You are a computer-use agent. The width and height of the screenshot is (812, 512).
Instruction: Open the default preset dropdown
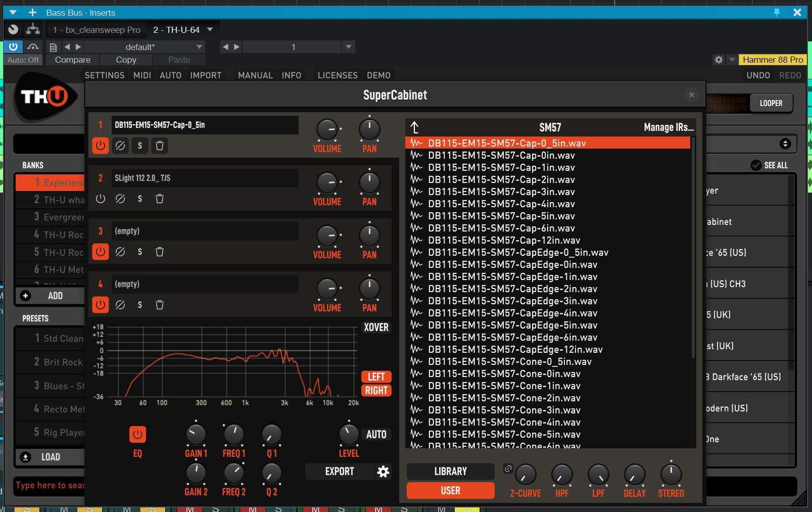coord(199,47)
